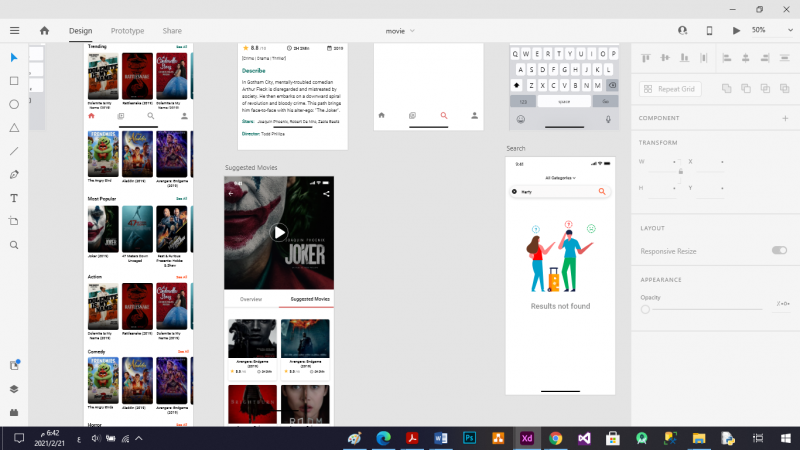Click See All next to Action
Image resolution: width=800 pixels, height=450 pixels.
182,277
